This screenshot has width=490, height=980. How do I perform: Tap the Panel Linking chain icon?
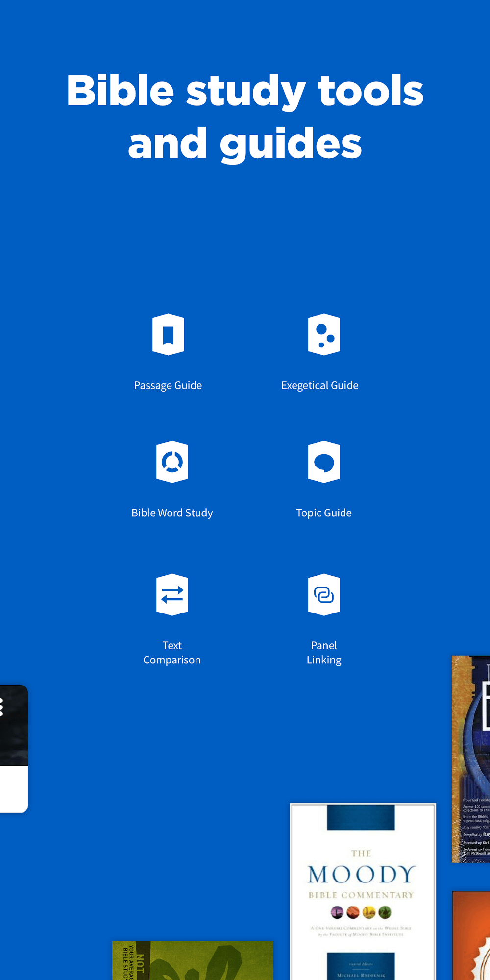(x=323, y=594)
